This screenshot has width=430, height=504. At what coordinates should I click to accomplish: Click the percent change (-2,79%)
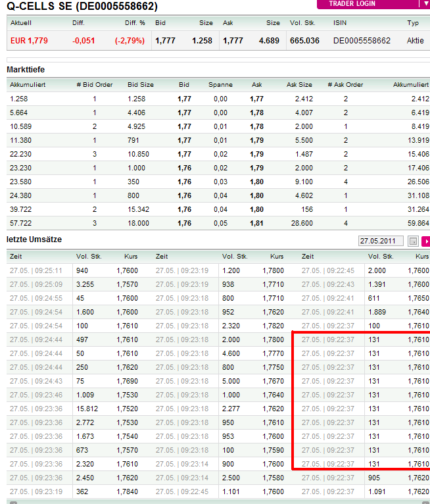pyautogui.click(x=130, y=41)
